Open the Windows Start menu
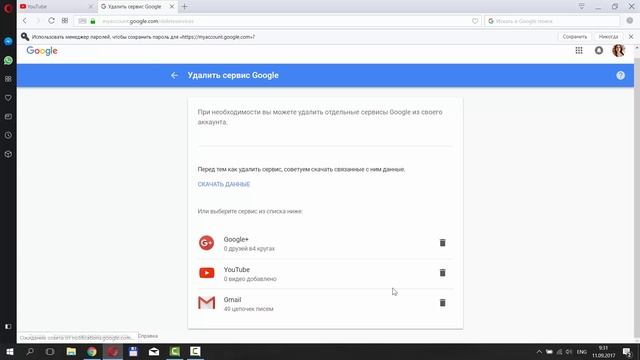The image size is (640, 360). (9, 351)
